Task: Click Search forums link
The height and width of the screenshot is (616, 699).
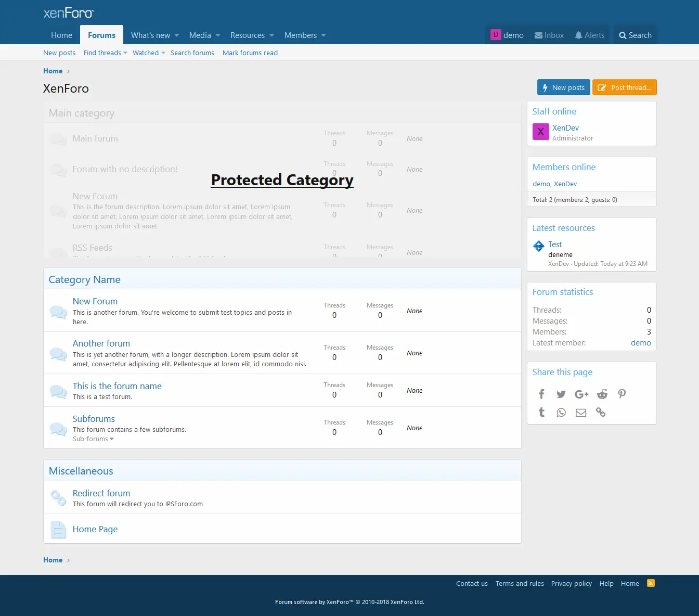Action: [192, 53]
